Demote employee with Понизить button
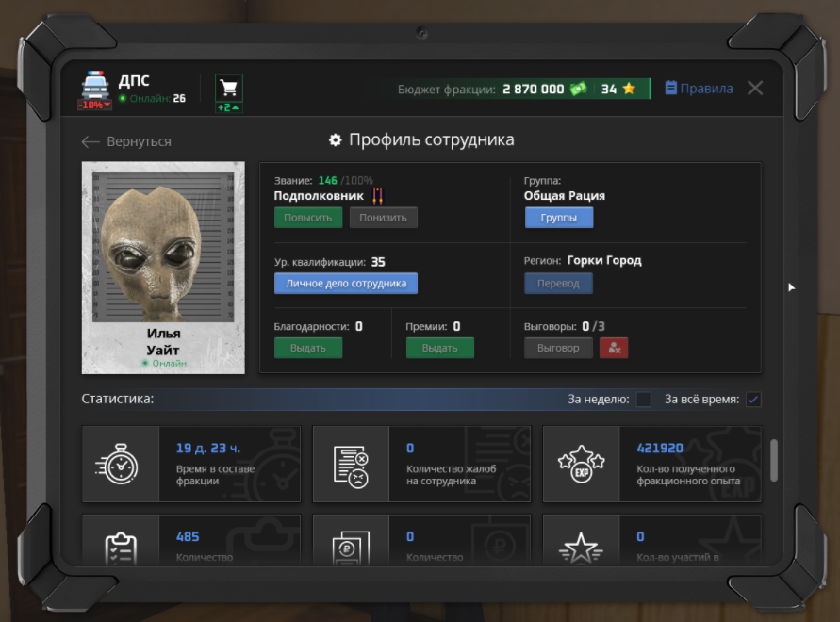This screenshot has height=622, width=840. point(383,218)
